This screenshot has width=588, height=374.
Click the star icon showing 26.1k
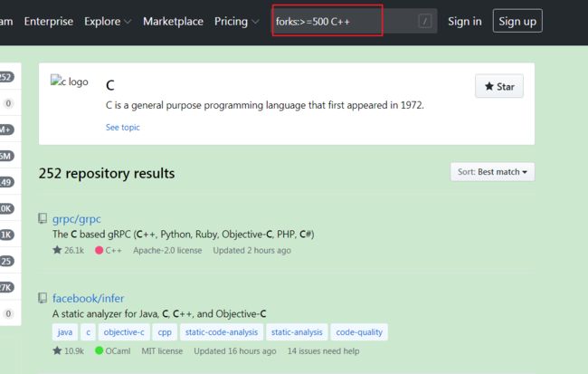point(57,250)
